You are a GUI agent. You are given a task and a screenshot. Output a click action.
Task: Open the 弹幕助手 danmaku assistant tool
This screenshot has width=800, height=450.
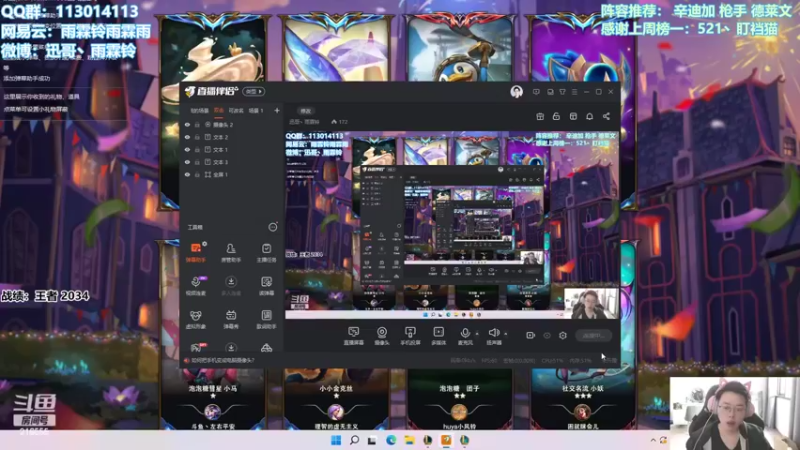195,252
